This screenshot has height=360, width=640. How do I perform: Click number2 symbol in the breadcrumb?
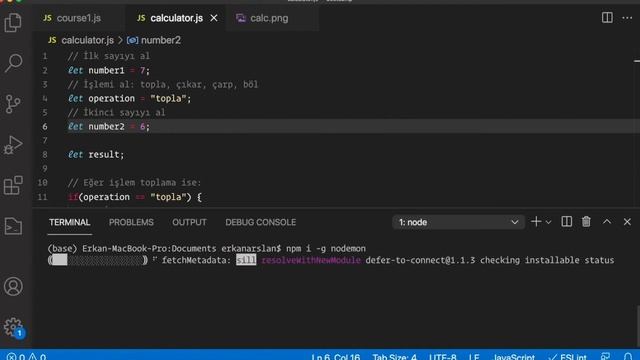160,40
